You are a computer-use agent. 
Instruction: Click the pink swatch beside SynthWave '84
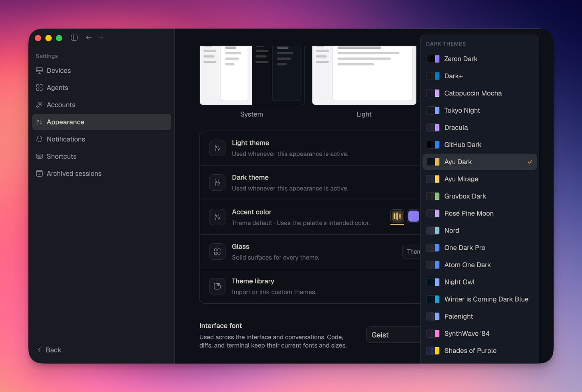(433, 334)
